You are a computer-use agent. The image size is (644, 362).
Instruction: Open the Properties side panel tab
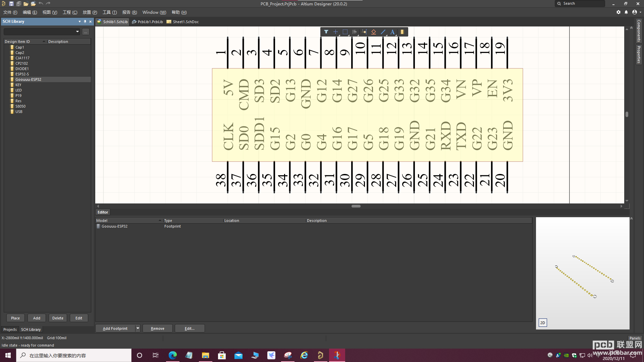(x=639, y=54)
